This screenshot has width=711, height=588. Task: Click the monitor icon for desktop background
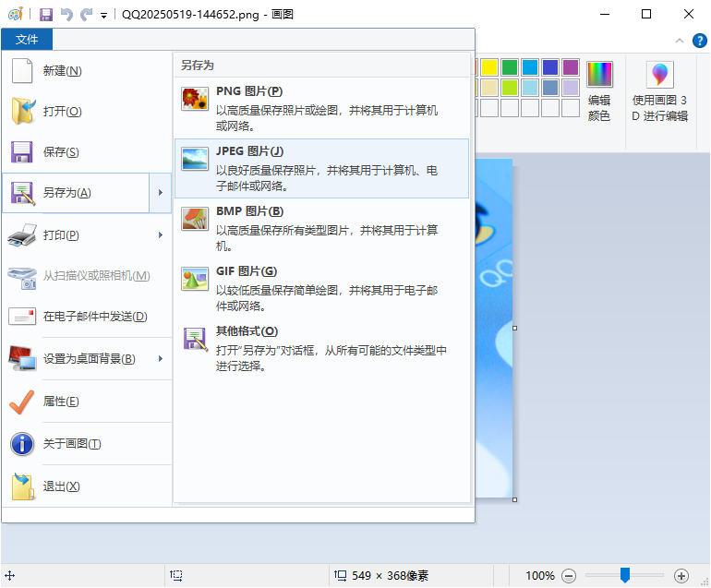tap(22, 358)
